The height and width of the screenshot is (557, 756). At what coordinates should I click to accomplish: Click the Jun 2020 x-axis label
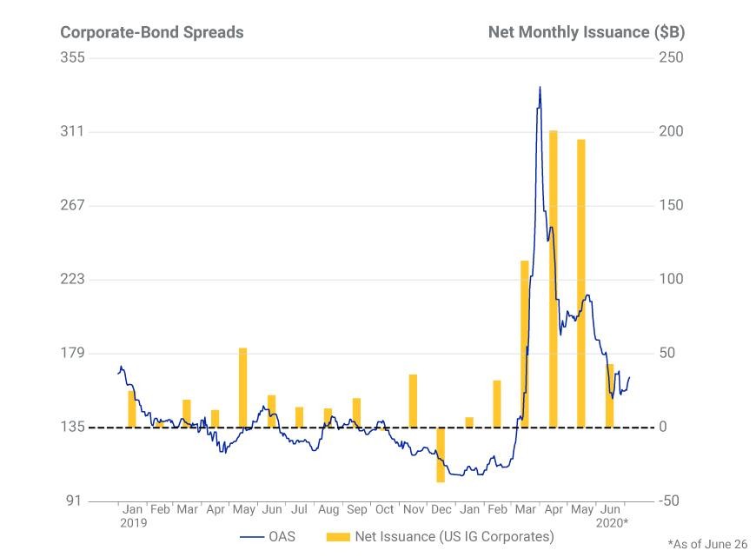click(612, 516)
